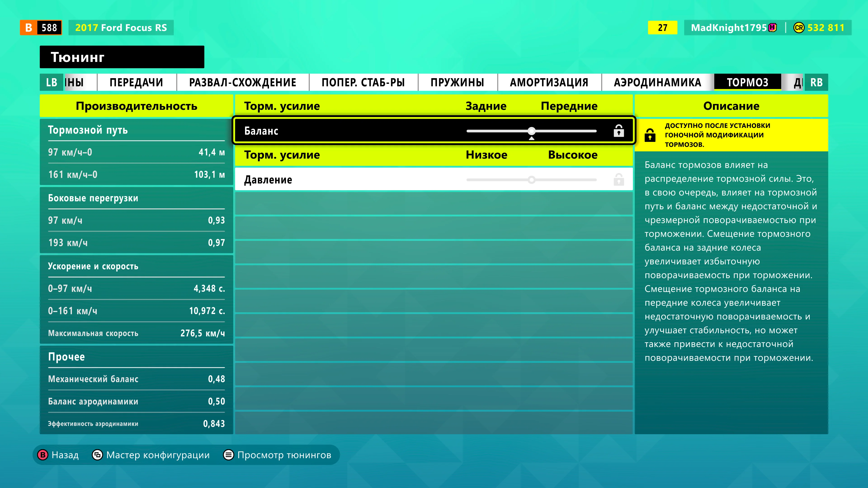Click the menu button icon for Просмотр тюнингов
The image size is (868, 488).
click(229, 455)
